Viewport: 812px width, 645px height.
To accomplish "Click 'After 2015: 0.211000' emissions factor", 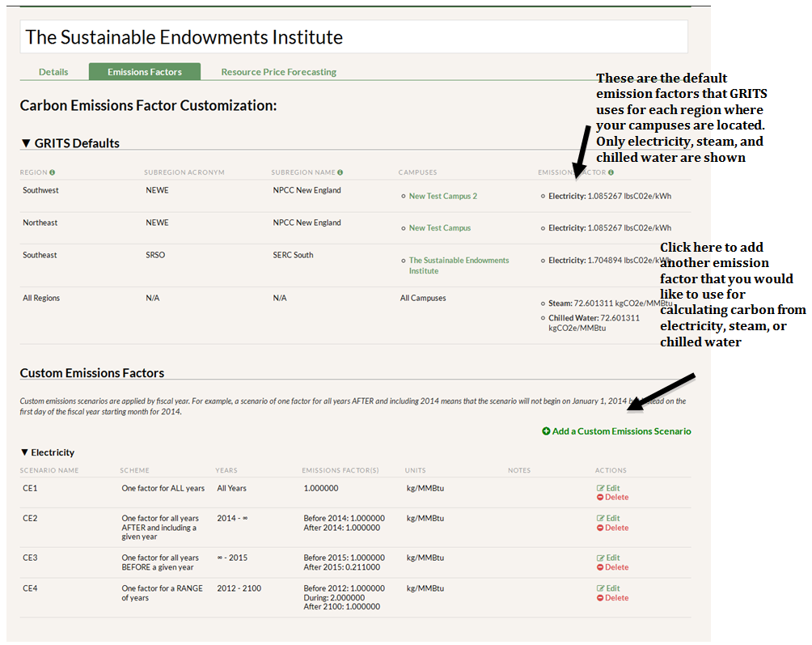I will coord(342,567).
